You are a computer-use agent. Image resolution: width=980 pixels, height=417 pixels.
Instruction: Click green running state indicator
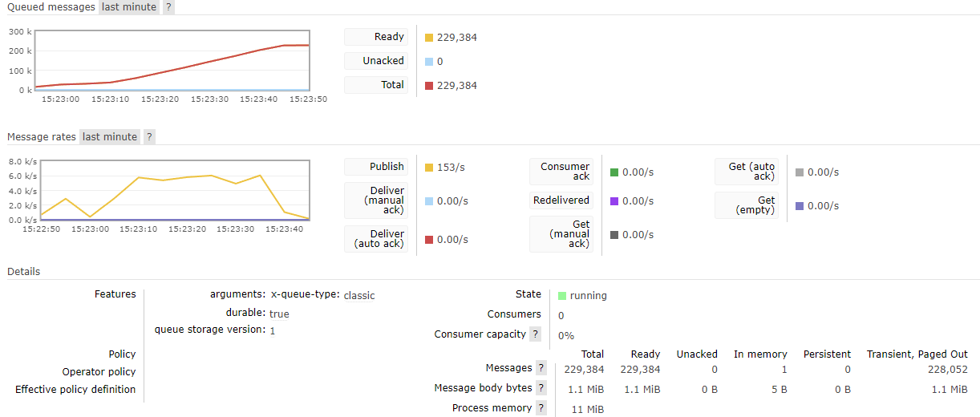tap(562, 296)
